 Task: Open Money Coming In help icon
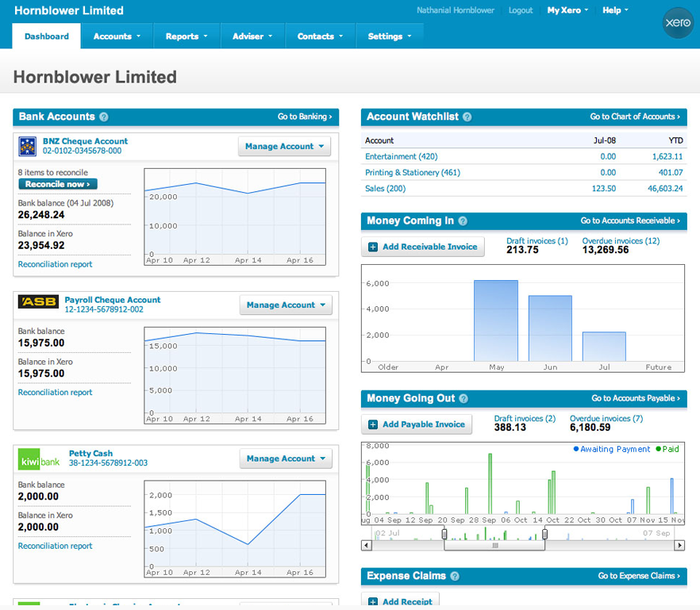tap(463, 221)
